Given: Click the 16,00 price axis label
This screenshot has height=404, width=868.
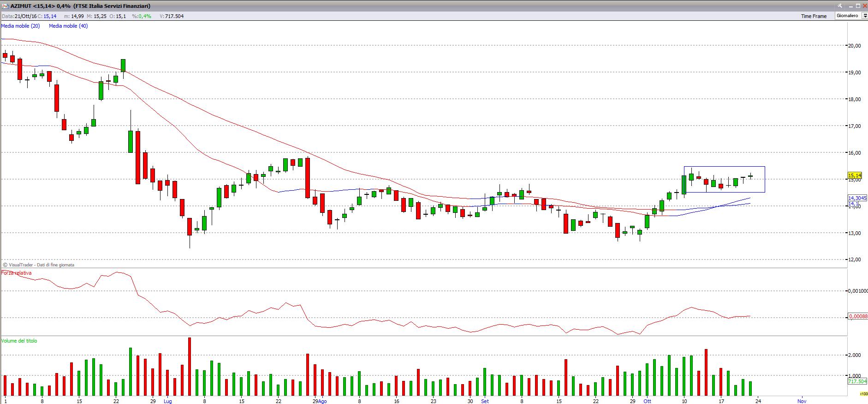Looking at the screenshot, I should coord(855,152).
